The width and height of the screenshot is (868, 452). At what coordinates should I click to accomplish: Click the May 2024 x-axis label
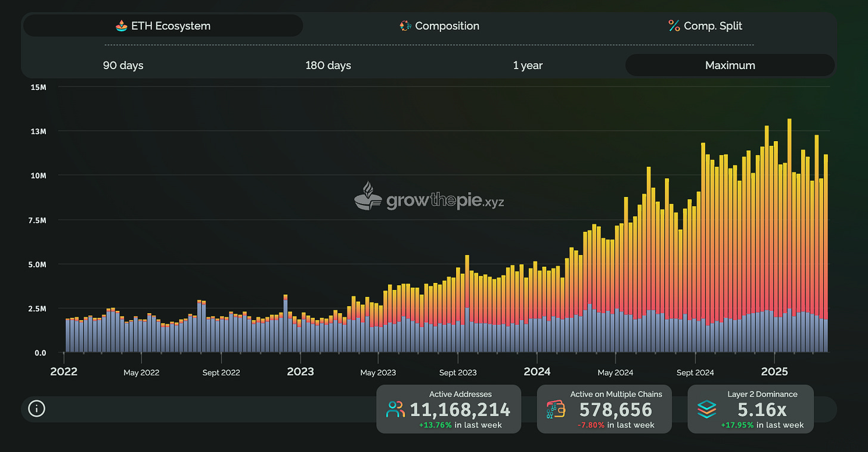click(615, 373)
